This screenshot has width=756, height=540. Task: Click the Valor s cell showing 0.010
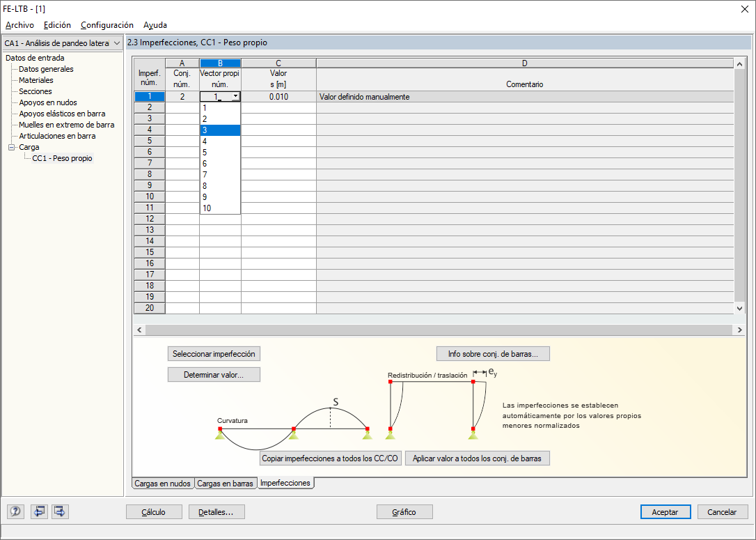pos(278,97)
